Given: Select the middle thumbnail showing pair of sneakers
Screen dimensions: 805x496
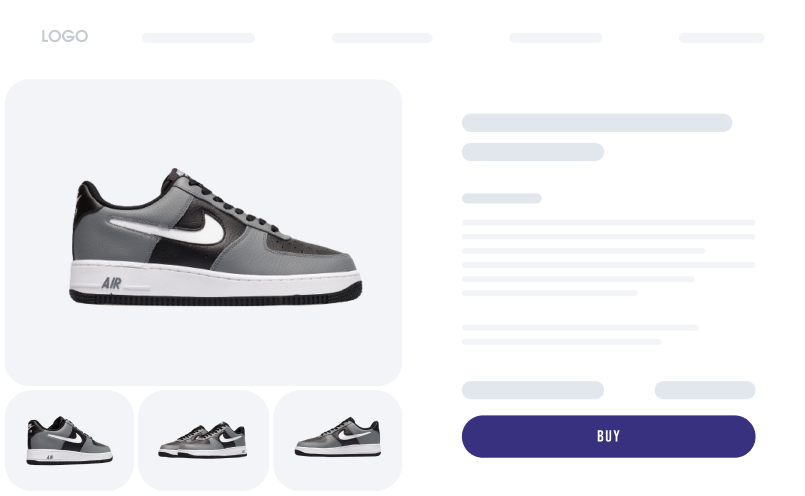Looking at the screenshot, I should [203, 440].
